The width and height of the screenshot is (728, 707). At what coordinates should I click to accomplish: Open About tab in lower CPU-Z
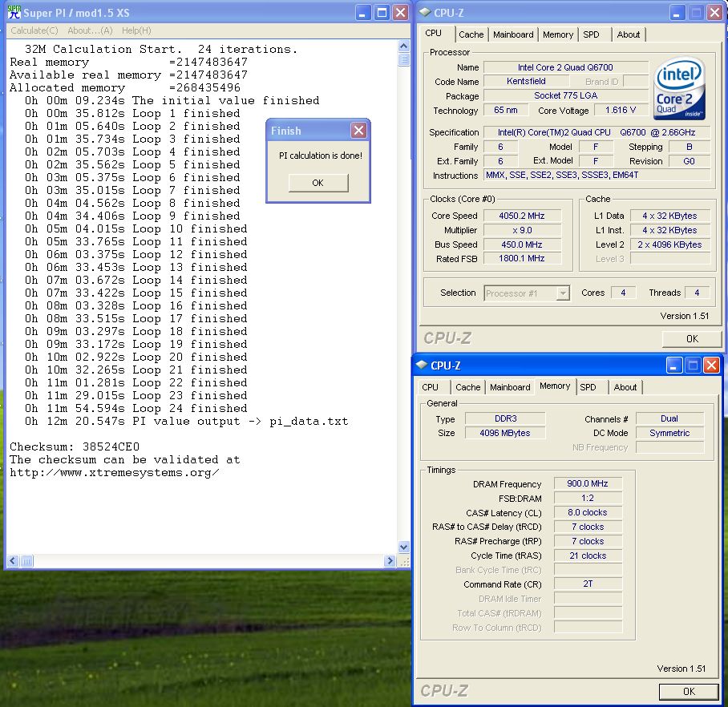click(x=625, y=388)
